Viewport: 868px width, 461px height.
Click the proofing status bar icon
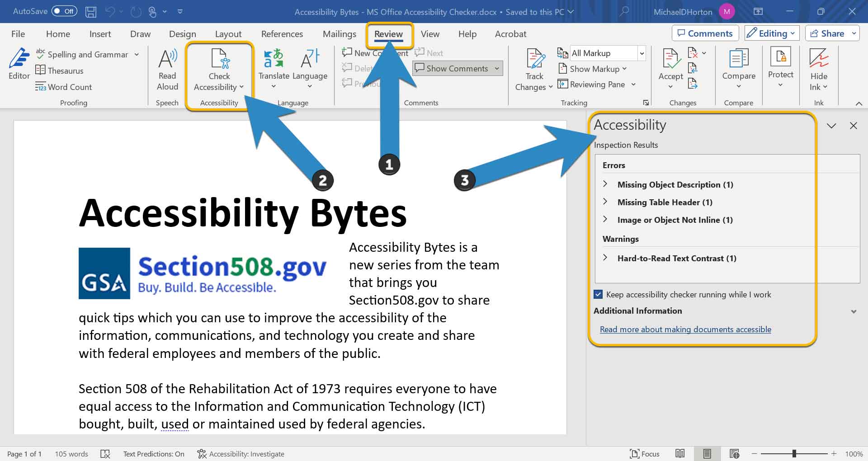105,454
